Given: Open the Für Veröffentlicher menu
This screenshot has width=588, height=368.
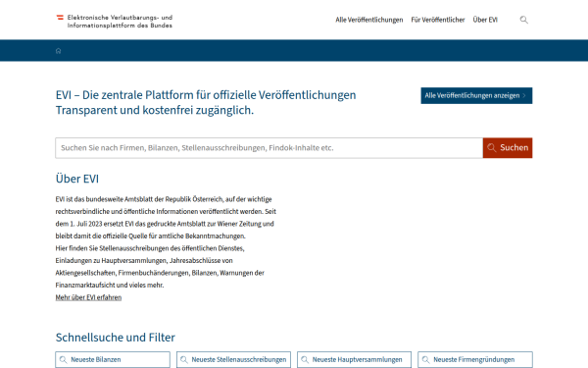Looking at the screenshot, I should (x=438, y=20).
